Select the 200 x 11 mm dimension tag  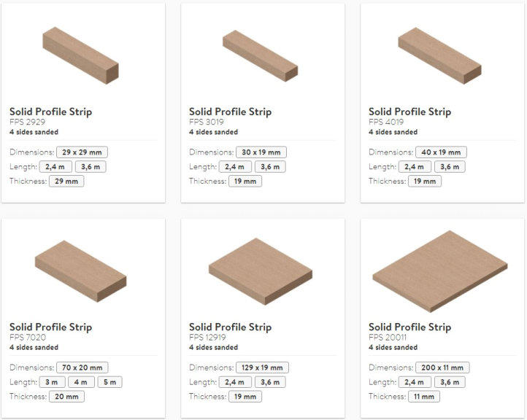tap(442, 367)
